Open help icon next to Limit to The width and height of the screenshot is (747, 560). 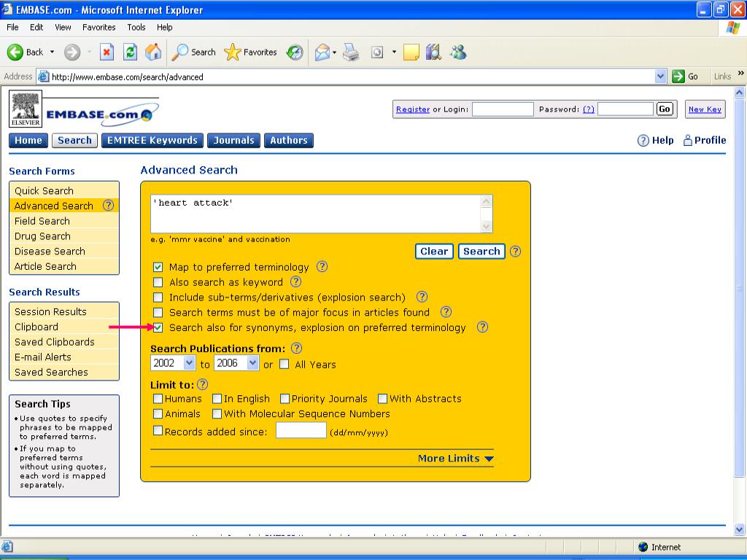click(x=203, y=384)
